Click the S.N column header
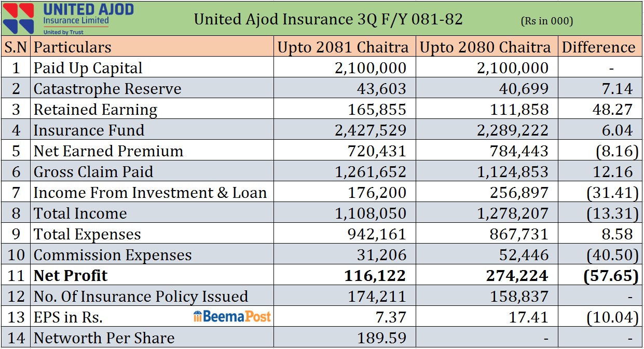 click(16, 47)
